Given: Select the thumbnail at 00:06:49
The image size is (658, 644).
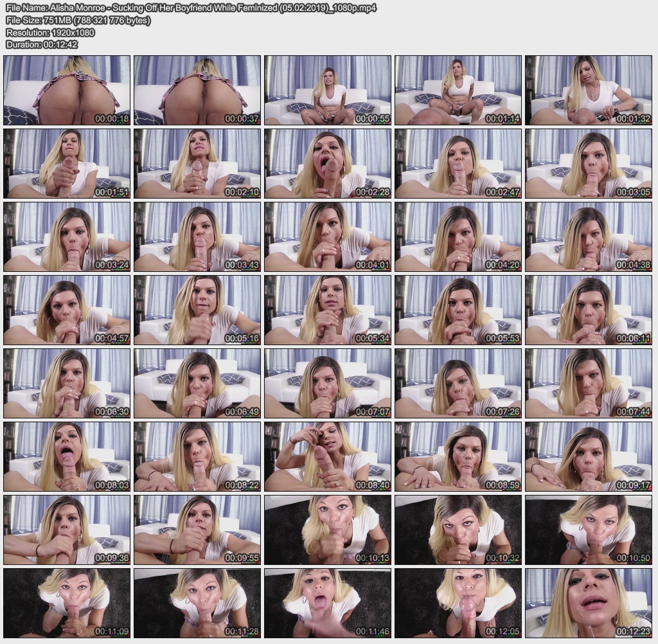Looking at the screenshot, I should tap(197, 384).
